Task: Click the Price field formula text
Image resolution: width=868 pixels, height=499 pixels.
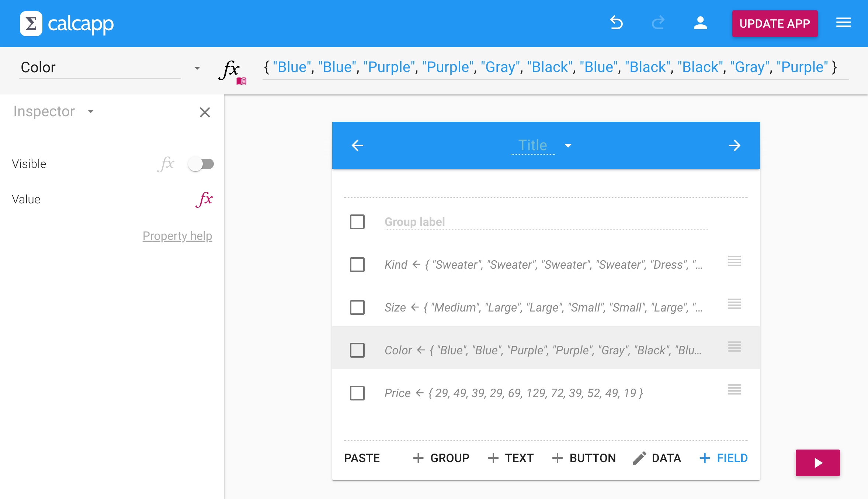Action: tap(514, 393)
